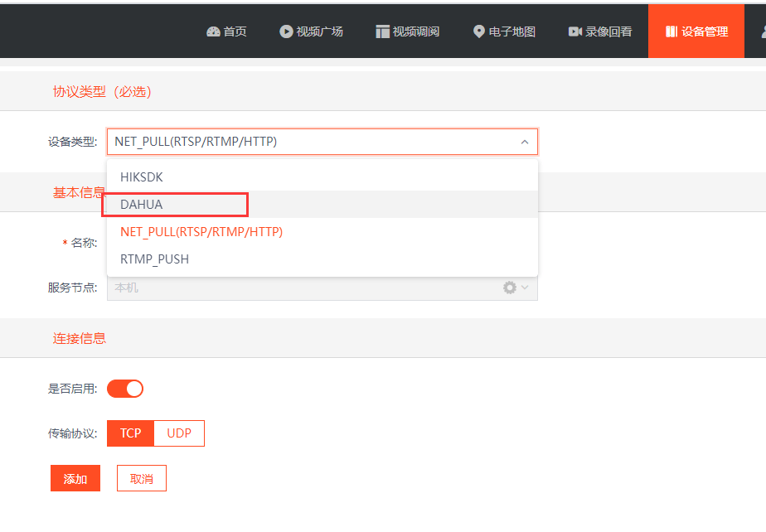
Task: Choose DAHUA from the device type list
Action: pyautogui.click(x=322, y=204)
